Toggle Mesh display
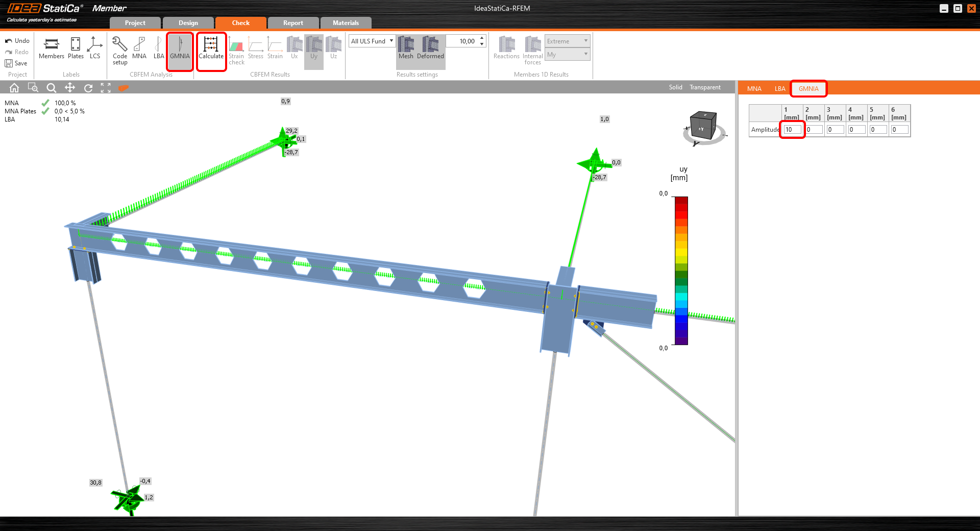Image resolution: width=980 pixels, height=531 pixels. [x=406, y=51]
